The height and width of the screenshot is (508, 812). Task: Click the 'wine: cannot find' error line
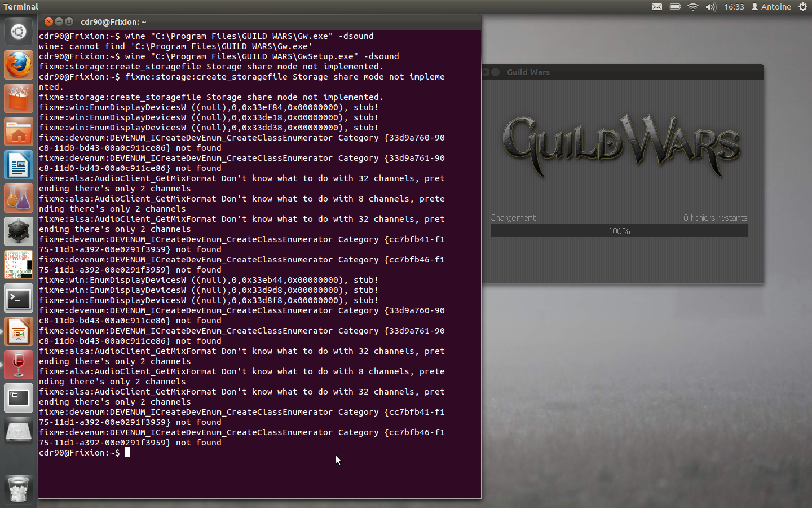point(175,46)
